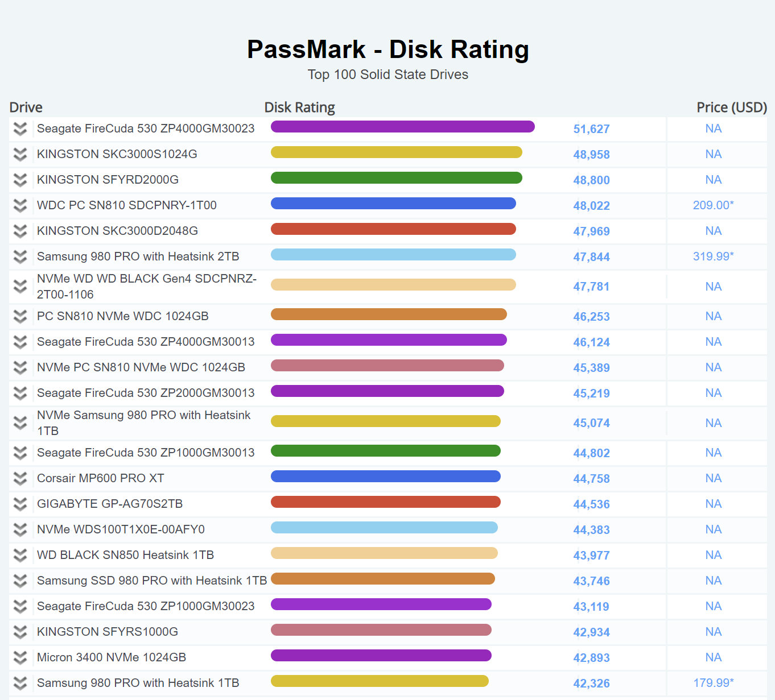
Task: Click chevron icon for KINGSTON SFYRD2000G
Action: tap(20, 180)
